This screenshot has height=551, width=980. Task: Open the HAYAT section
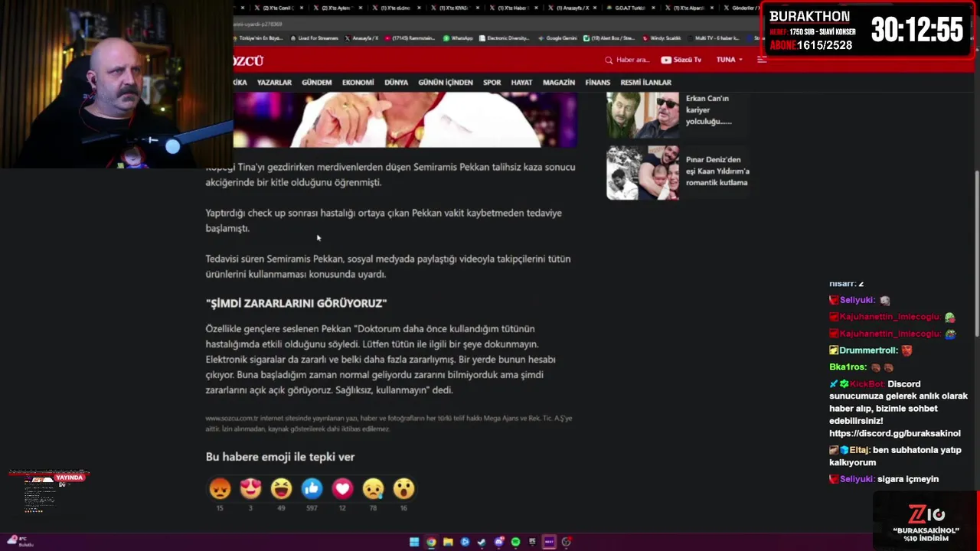click(x=521, y=83)
